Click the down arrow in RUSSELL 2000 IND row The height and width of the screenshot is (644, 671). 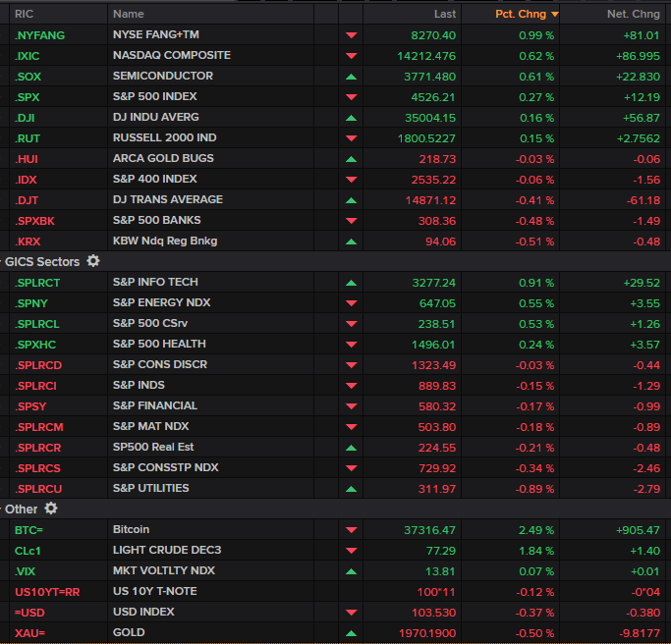pos(352,138)
